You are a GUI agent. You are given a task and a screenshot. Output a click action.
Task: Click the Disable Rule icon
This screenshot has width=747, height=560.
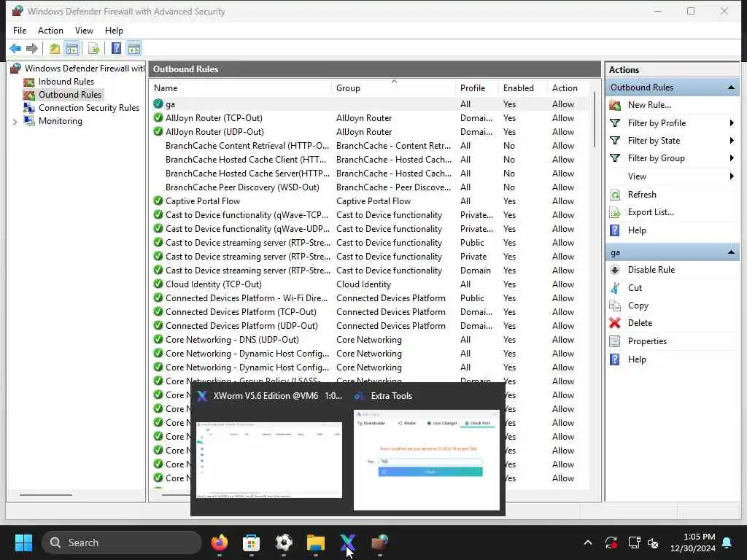pos(615,270)
